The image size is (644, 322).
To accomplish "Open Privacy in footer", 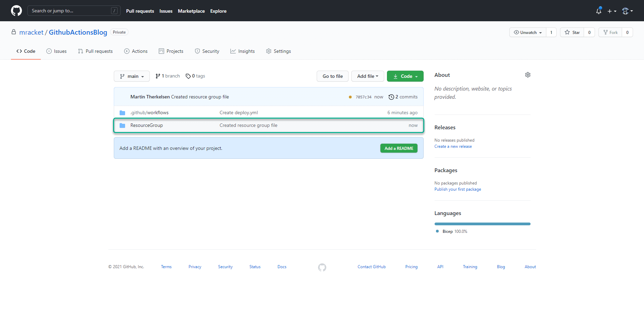I will click(195, 267).
